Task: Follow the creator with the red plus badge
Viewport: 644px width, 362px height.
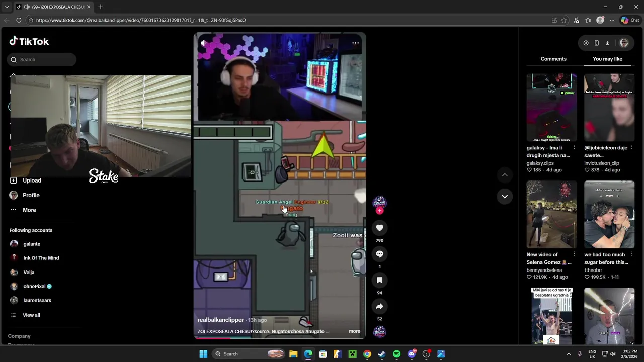Action: [379, 211]
